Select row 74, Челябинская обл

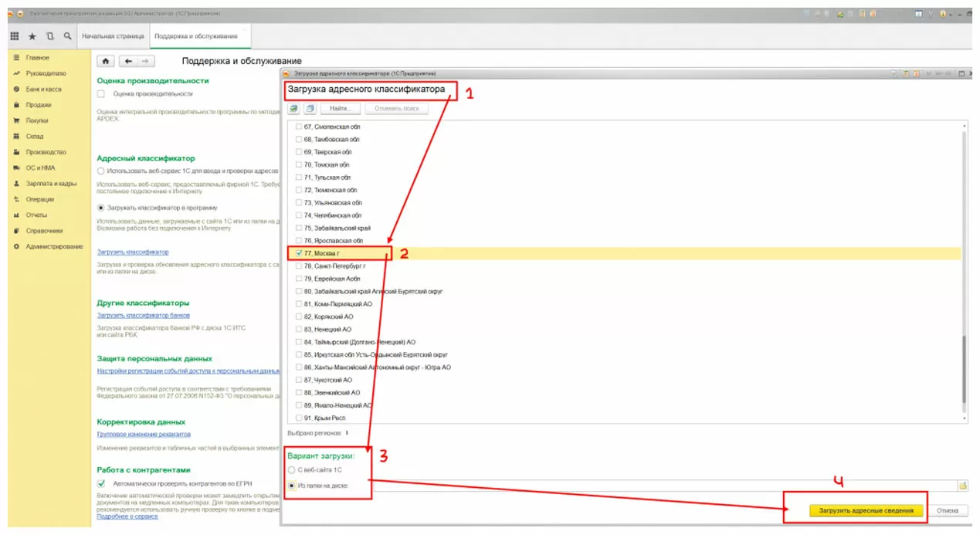624,215
